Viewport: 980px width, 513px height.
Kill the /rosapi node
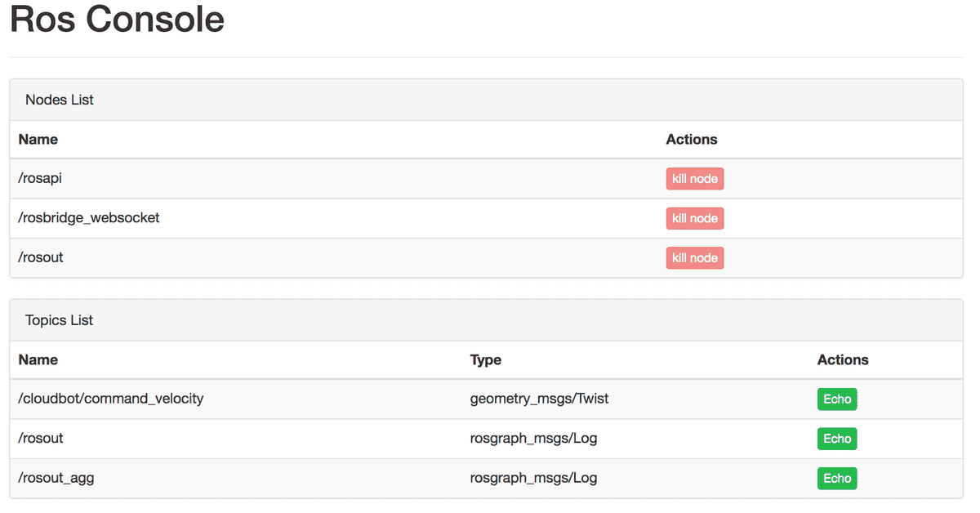(694, 179)
